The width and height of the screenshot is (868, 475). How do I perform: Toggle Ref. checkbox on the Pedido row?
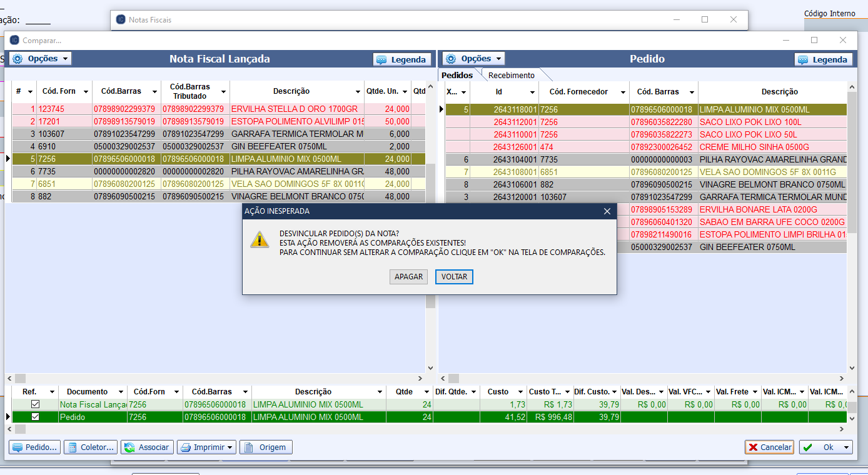coord(35,417)
